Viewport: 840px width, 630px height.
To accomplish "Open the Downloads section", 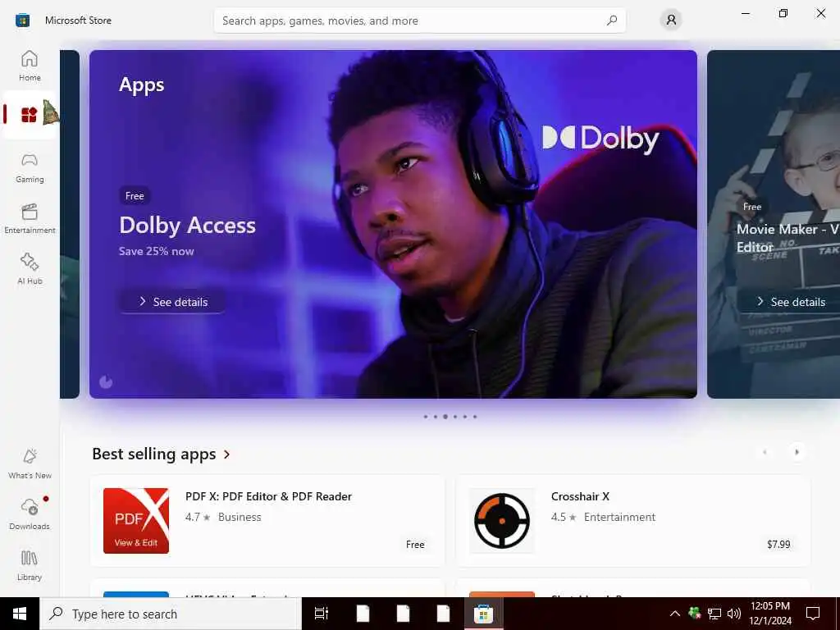I will tap(30, 515).
